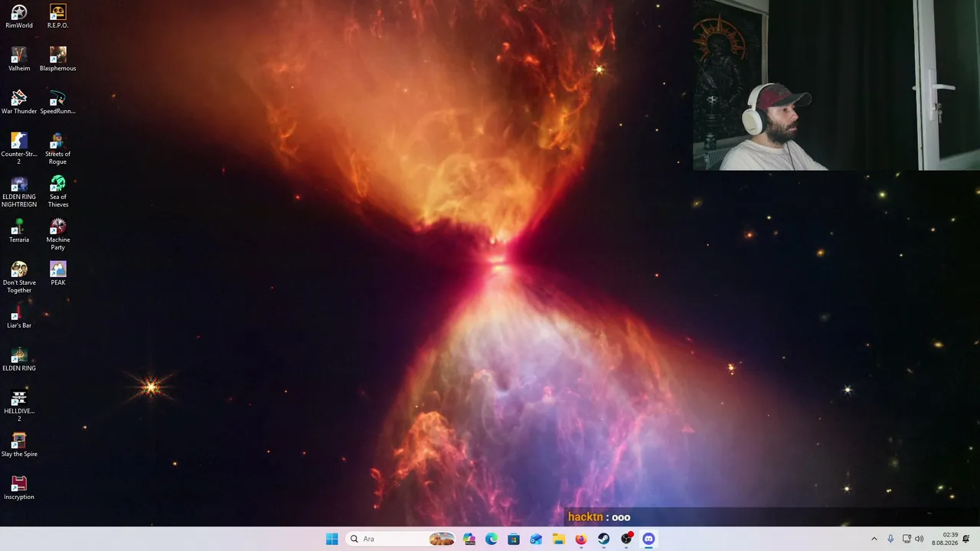Open Microsoft 365 Copilot from taskbar

click(469, 539)
